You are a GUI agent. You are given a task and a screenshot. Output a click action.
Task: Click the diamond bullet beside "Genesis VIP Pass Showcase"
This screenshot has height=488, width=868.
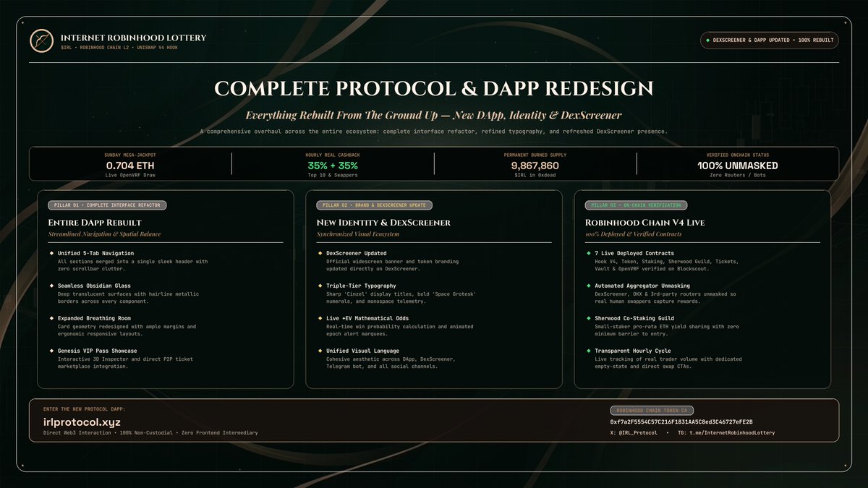(x=51, y=351)
